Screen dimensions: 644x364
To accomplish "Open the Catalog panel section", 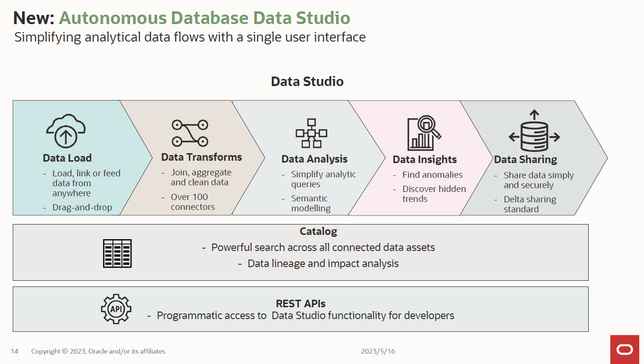I will point(318,231).
